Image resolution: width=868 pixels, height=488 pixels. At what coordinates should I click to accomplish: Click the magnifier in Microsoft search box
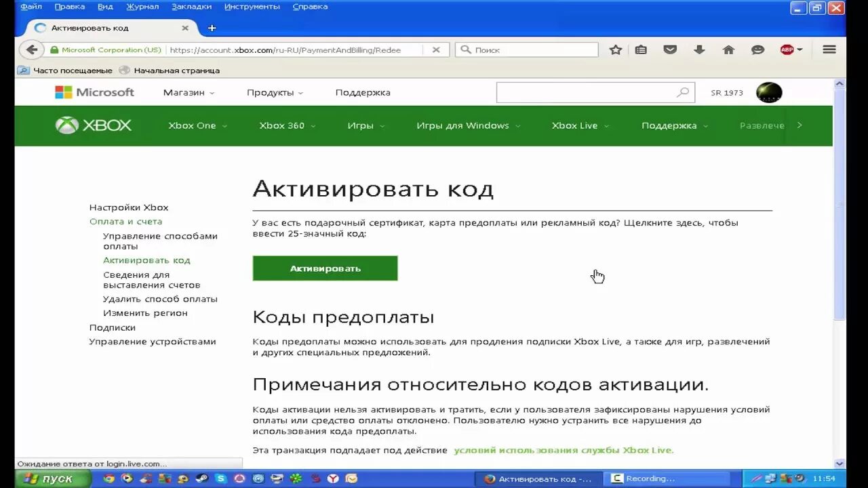click(x=683, y=92)
